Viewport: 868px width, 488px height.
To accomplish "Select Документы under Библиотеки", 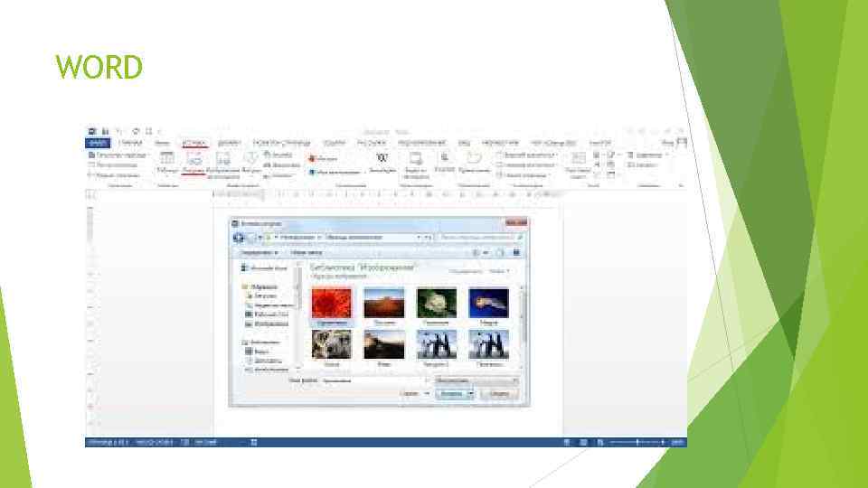I will 264,361.
